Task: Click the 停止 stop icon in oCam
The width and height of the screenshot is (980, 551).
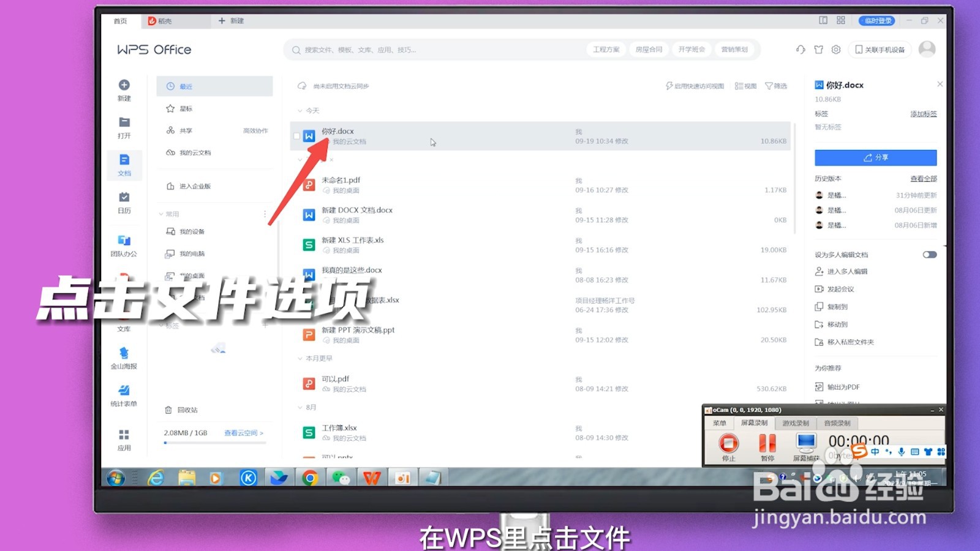Action: pos(728,443)
